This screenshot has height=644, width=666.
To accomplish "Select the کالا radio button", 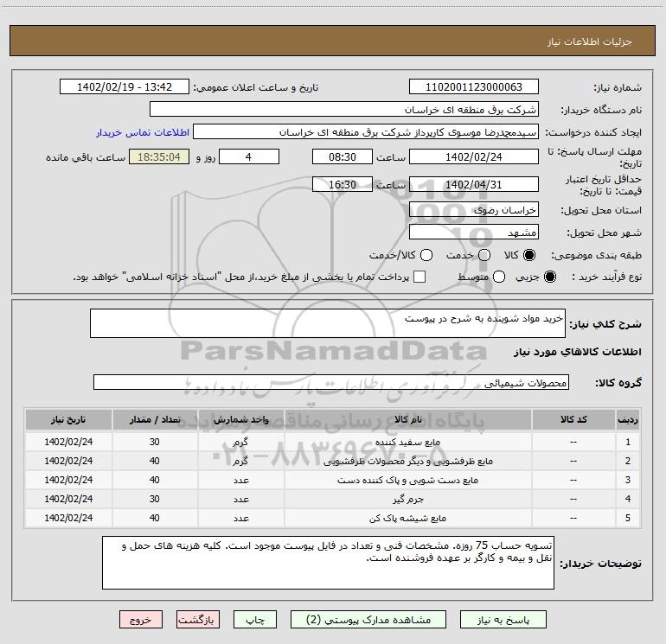I will pyautogui.click(x=529, y=255).
